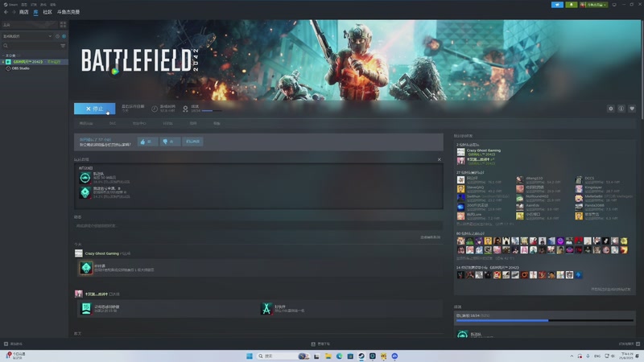The width and height of the screenshot is (644, 362).
Task: Open the game info icon
Action: click(621, 109)
